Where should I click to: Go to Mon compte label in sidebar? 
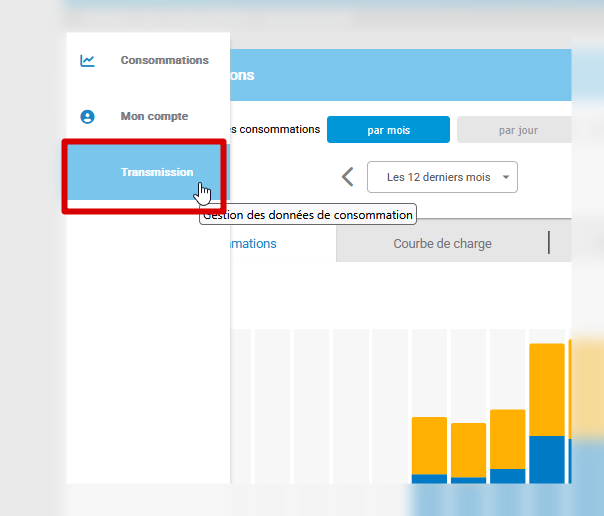pos(154,116)
